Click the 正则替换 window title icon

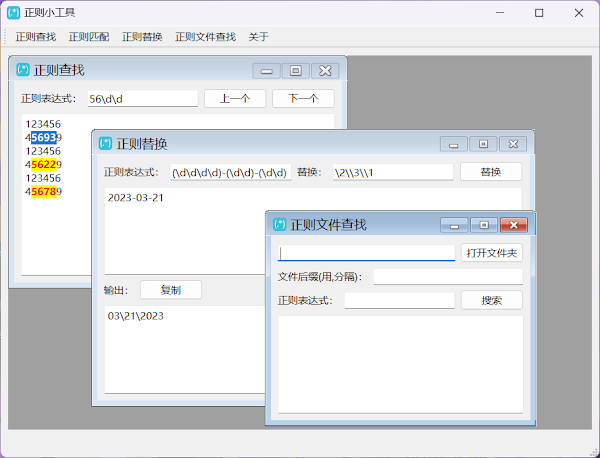(105, 143)
